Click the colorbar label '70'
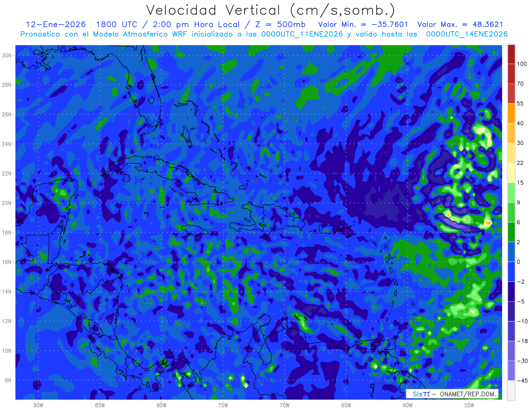Viewport: 532px width, 411px height. point(520,84)
